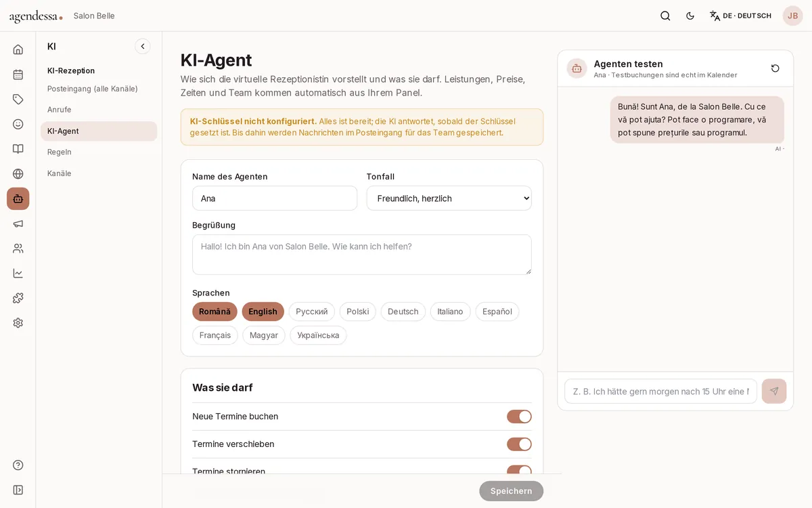Open the globe icon in the sidebar
The image size is (812, 508).
(18, 174)
